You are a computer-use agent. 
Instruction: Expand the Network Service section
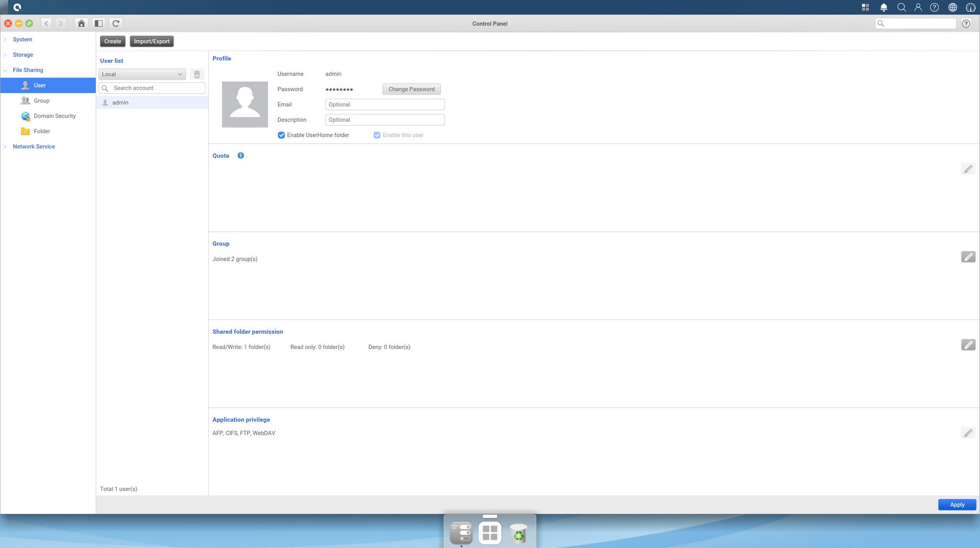34,146
